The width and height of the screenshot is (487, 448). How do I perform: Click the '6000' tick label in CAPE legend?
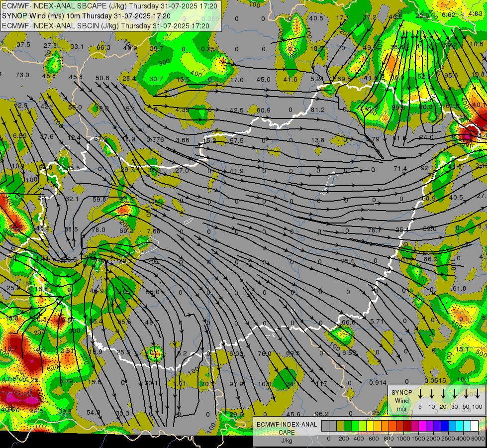coord(478,439)
